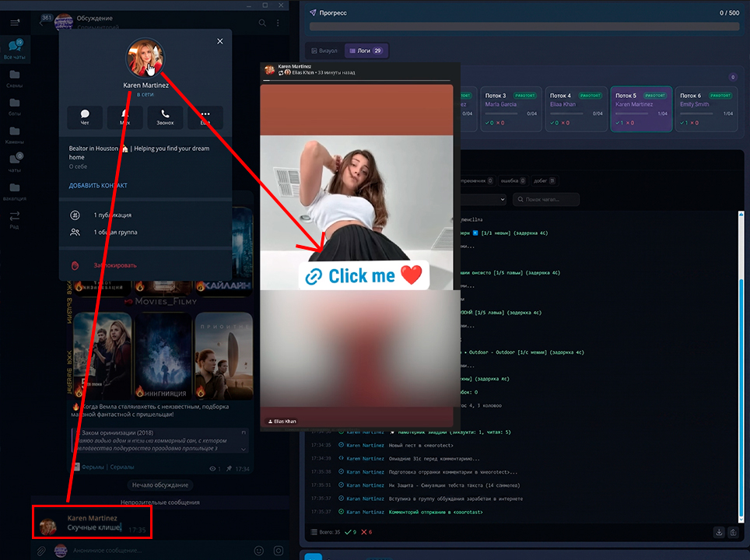Viewport: 750px width, 560px height.
Task: Select the 'Поток 4' Elias Khan card
Action: (576, 109)
